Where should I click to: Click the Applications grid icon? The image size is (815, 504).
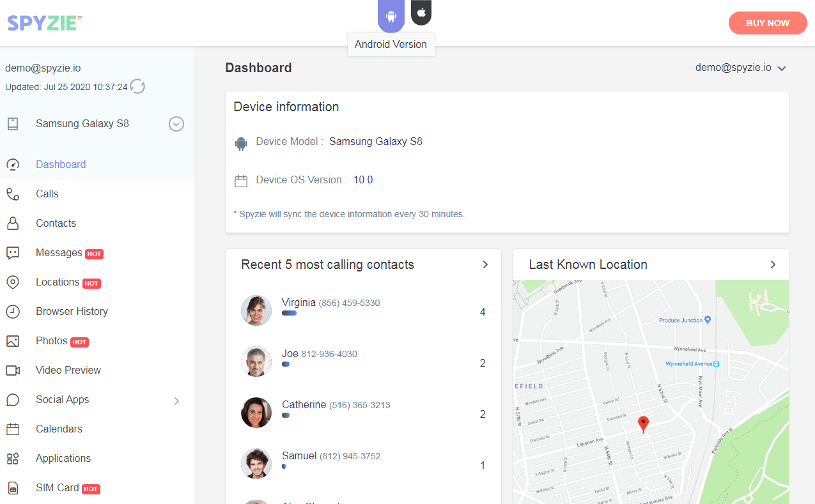pos(13,459)
